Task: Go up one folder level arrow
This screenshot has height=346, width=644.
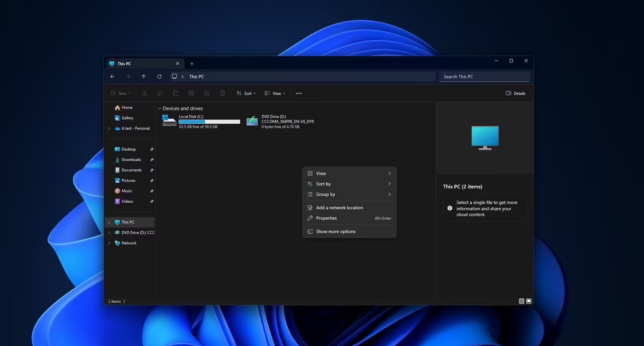Action: click(143, 77)
